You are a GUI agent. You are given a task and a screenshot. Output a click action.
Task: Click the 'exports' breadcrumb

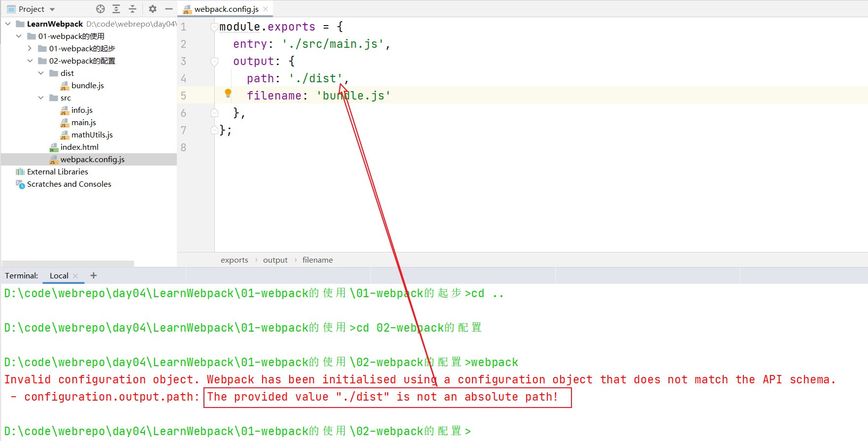(x=234, y=260)
